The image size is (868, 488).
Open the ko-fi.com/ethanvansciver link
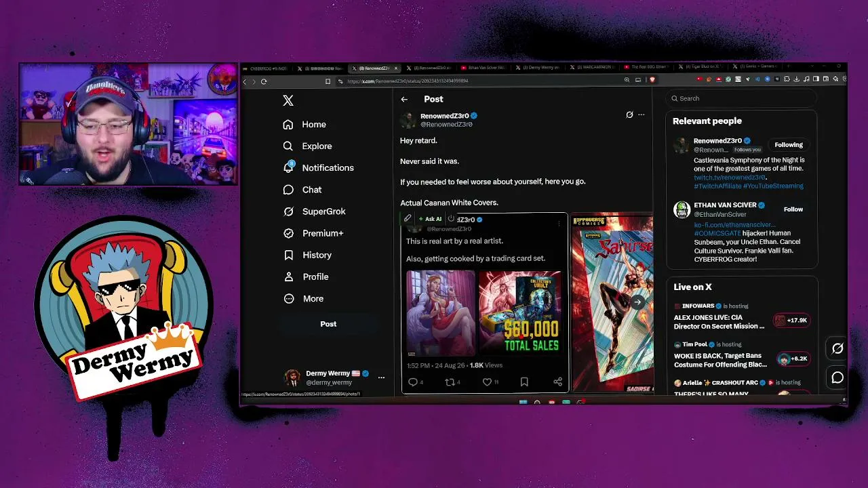(x=734, y=225)
